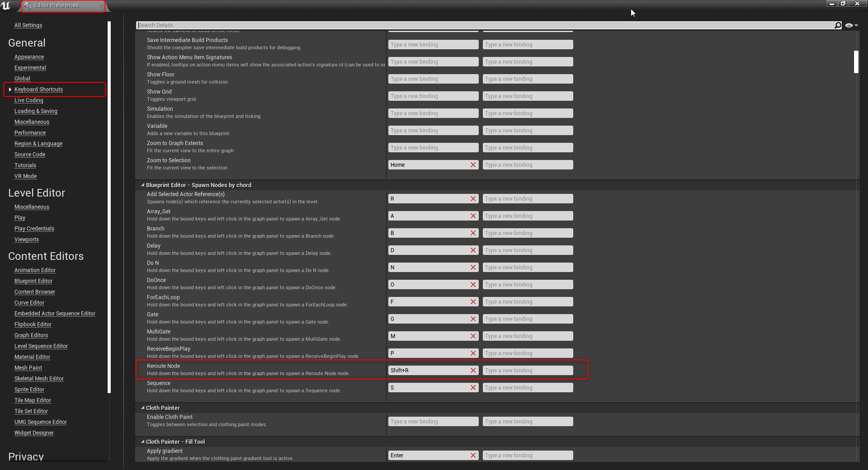
Task: Click secondary binding field for Show Floor
Action: [528, 79]
